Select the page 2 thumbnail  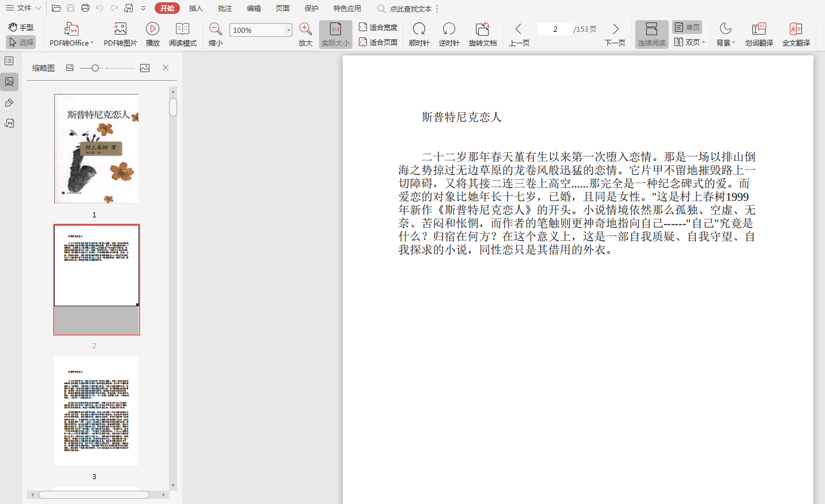click(x=96, y=280)
